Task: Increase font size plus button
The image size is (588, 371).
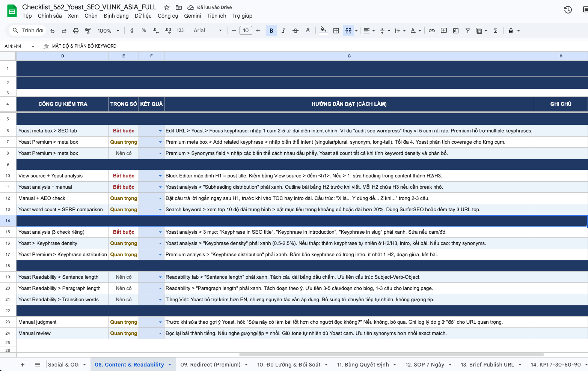Action: pyautogui.click(x=258, y=30)
